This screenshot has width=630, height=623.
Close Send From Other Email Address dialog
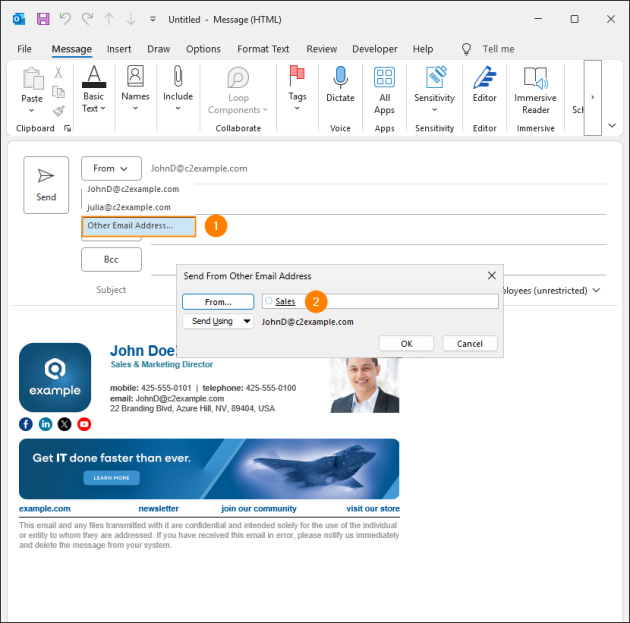(492, 276)
